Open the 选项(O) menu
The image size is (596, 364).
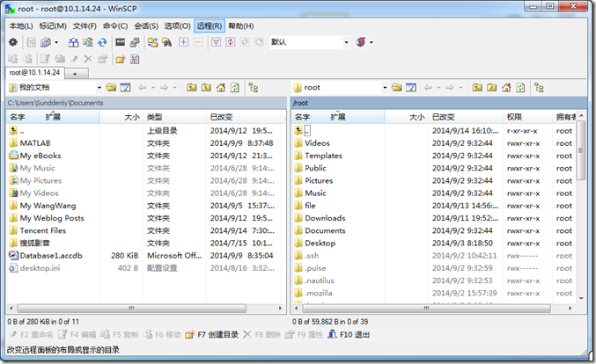point(177,25)
